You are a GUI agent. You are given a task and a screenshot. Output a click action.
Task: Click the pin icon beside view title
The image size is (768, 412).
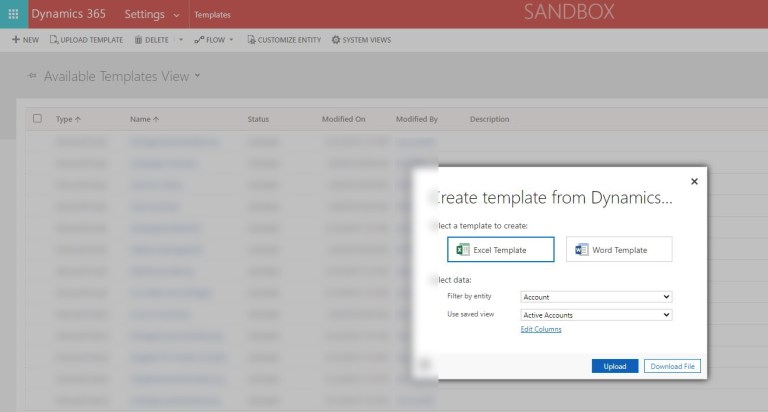click(32, 76)
